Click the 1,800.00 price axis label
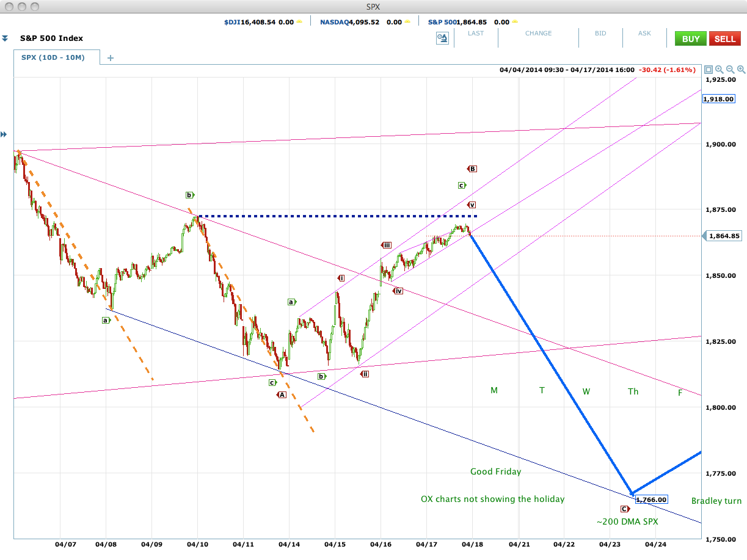The image size is (747, 560). tap(720, 407)
